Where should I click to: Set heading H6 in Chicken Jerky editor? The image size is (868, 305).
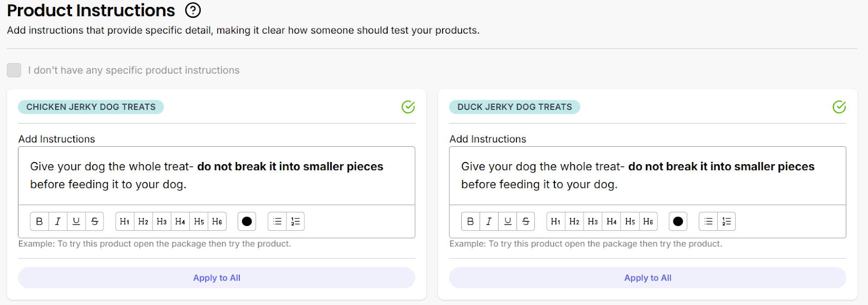point(217,222)
